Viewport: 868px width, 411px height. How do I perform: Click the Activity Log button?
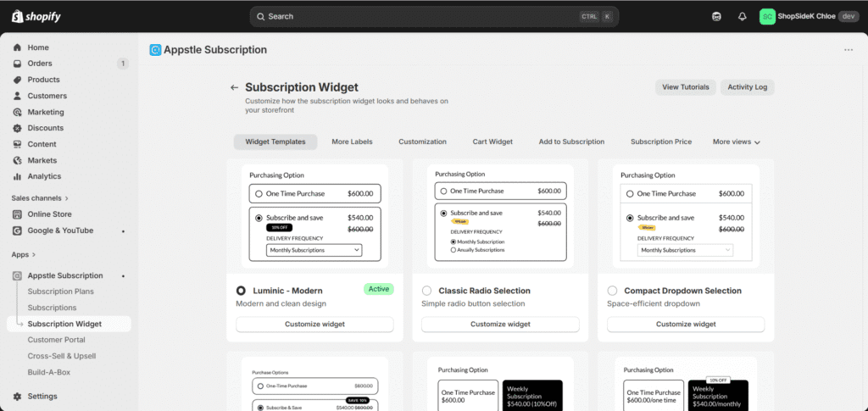point(748,87)
